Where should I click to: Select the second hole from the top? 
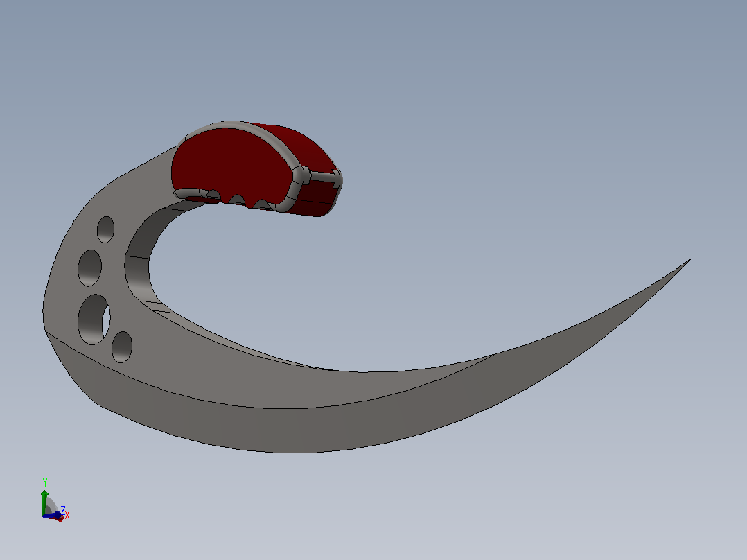point(89,268)
